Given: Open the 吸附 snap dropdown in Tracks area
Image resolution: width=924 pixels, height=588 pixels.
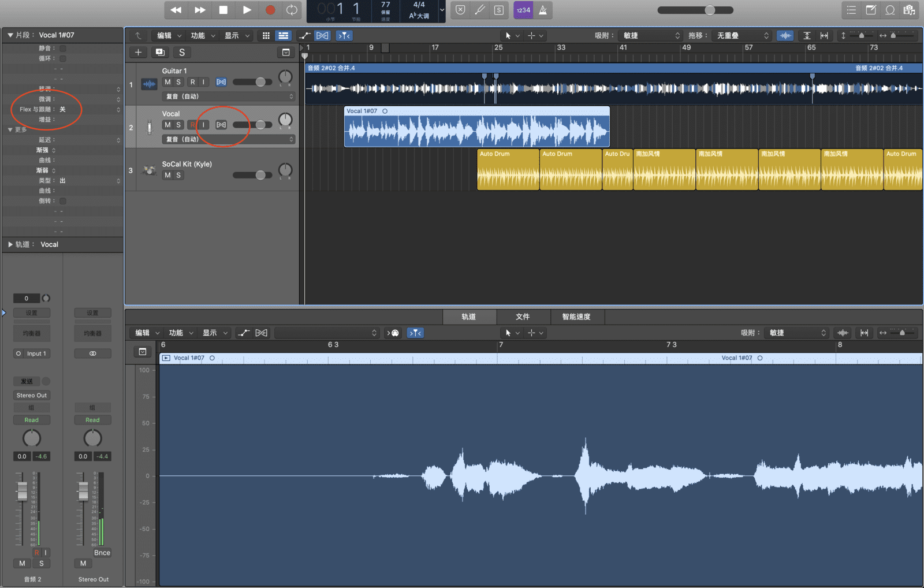Looking at the screenshot, I should [651, 36].
